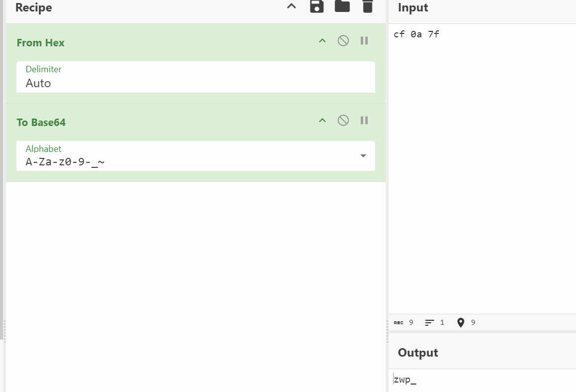The image size is (576, 392).
Task: Click the 'From Hex' operation title
Action: click(40, 43)
